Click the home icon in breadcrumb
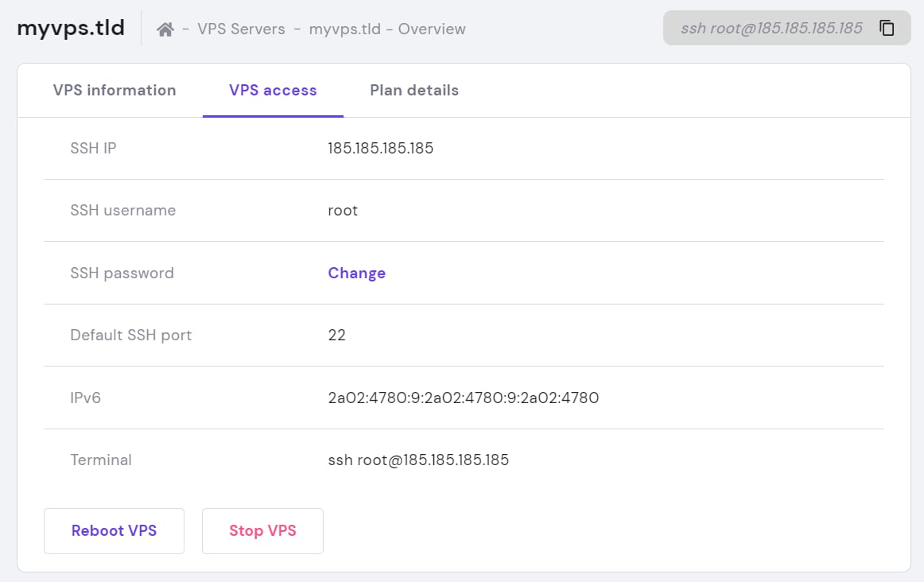Image resolution: width=924 pixels, height=582 pixels. coord(165,29)
